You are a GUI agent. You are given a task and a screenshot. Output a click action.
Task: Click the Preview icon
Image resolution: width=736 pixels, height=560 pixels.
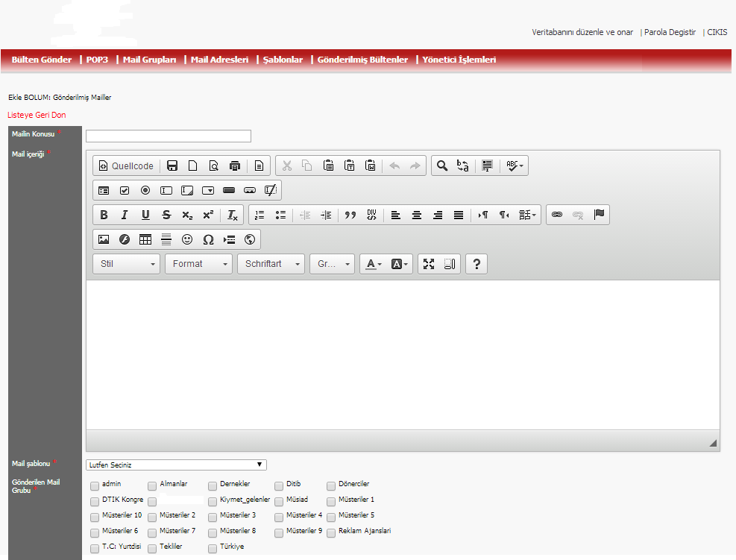click(x=213, y=166)
